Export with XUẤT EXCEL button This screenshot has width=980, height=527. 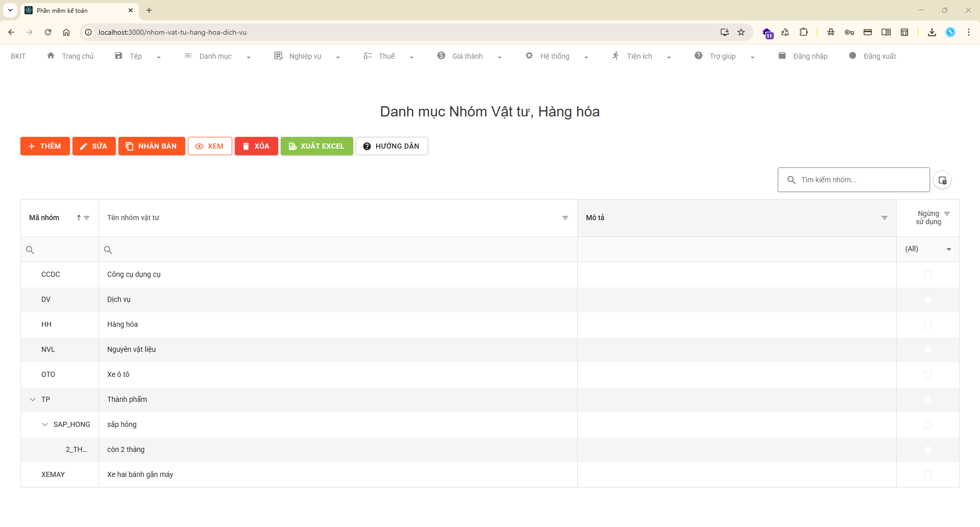[317, 146]
